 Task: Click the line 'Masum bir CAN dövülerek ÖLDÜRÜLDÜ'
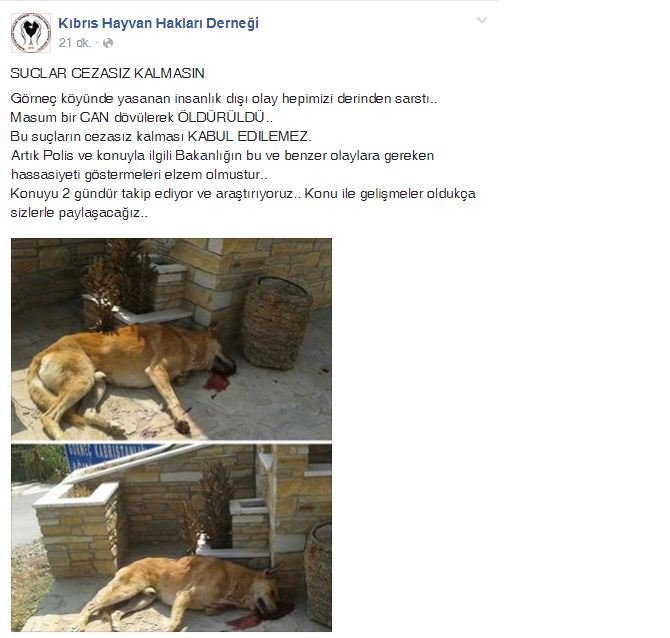click(x=141, y=117)
